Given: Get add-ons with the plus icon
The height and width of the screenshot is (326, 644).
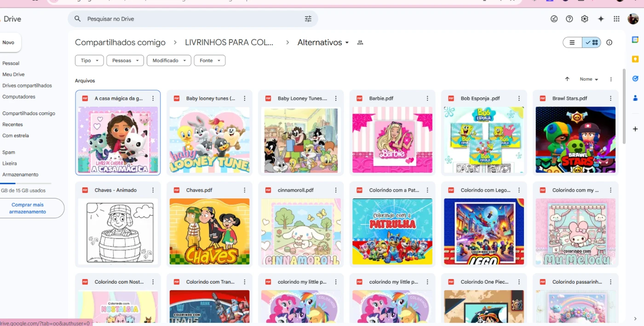Looking at the screenshot, I should [635, 129].
